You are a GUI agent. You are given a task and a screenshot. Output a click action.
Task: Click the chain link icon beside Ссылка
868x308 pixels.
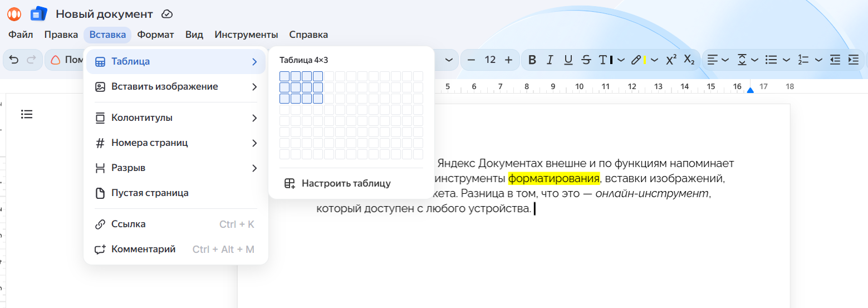[x=100, y=224]
